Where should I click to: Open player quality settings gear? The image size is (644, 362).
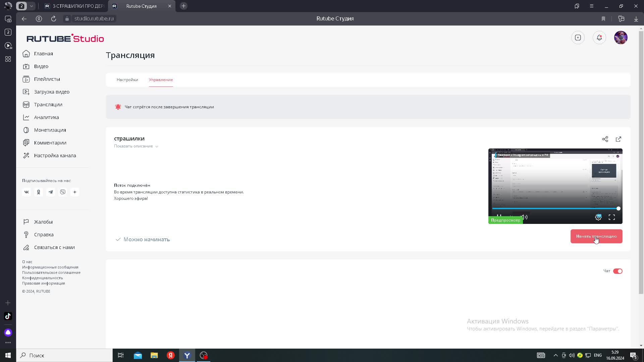598,217
